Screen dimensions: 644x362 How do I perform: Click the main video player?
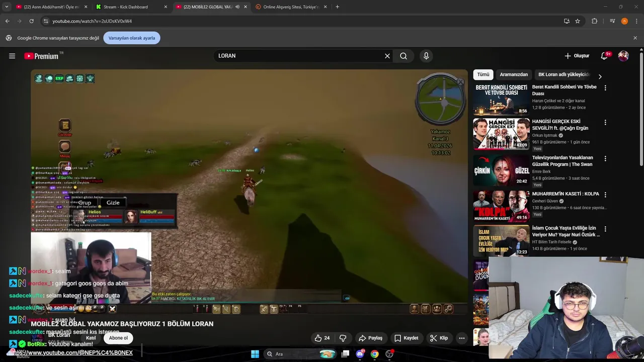[x=249, y=192]
